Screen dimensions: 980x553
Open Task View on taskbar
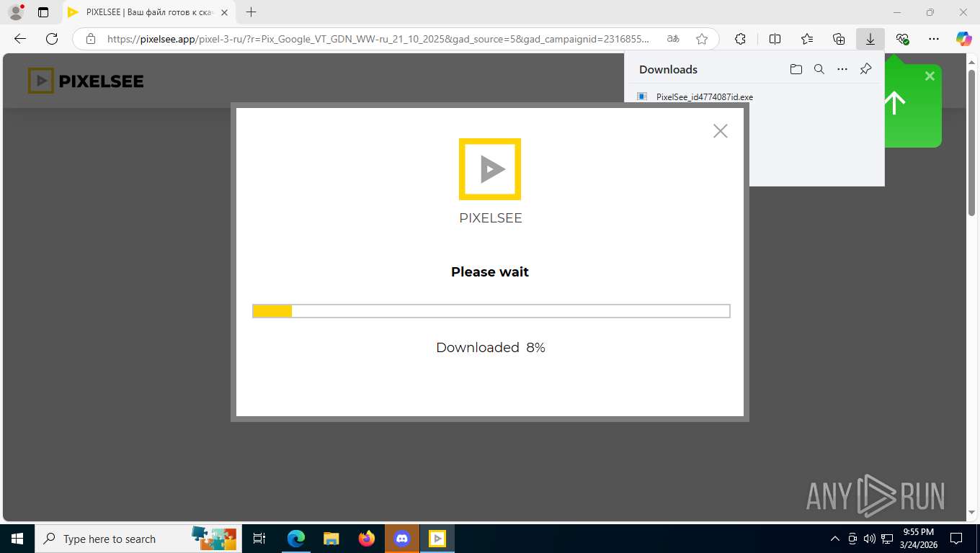(259, 539)
